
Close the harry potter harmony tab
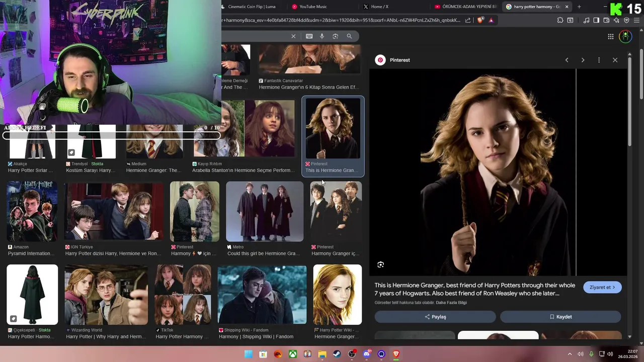click(x=567, y=7)
